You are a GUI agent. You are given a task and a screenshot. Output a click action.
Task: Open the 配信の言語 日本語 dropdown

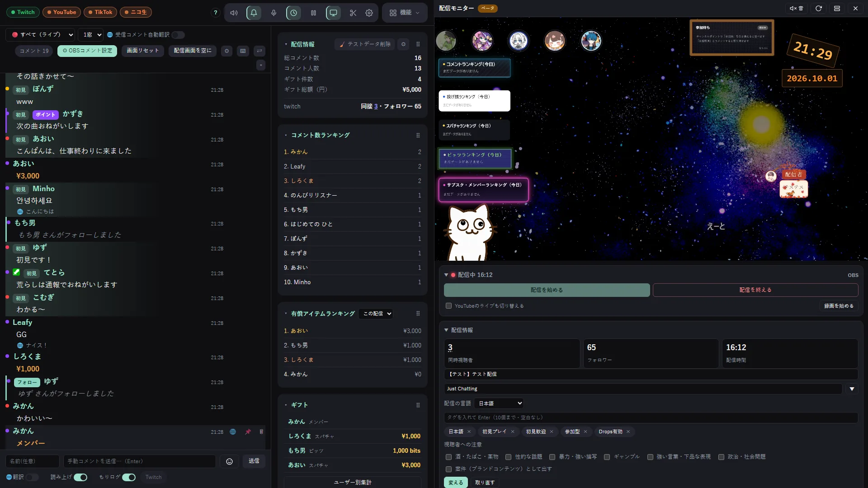500,404
